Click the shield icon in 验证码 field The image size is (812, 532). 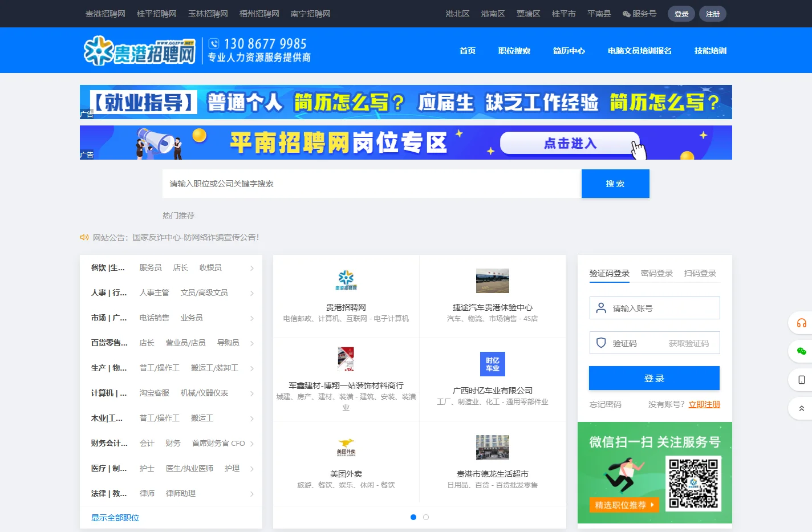coord(601,343)
